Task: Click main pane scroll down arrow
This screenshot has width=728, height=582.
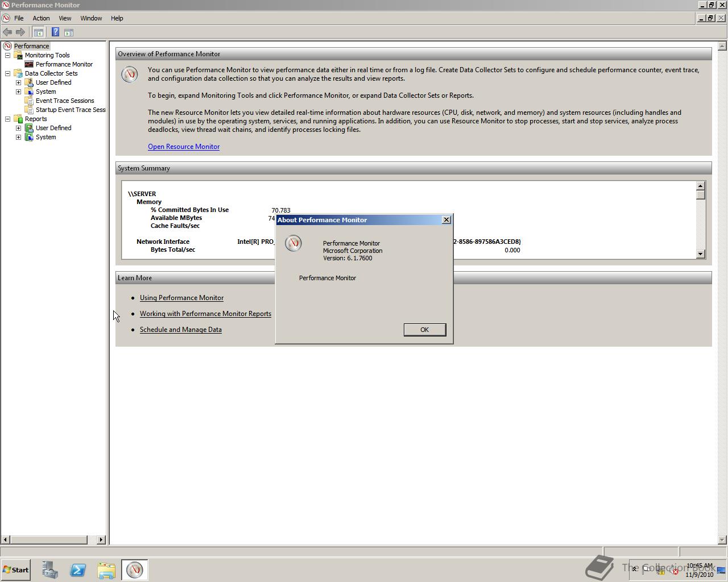Action: point(722,539)
